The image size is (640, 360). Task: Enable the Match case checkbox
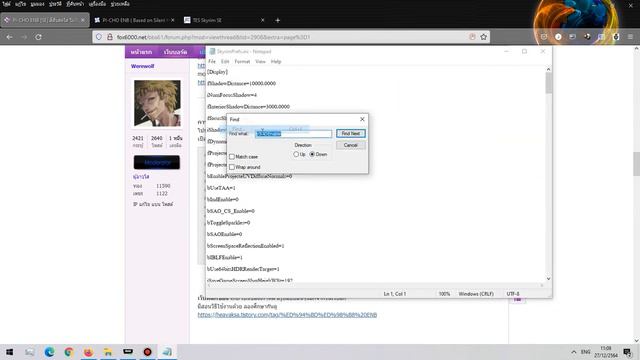pyautogui.click(x=232, y=157)
